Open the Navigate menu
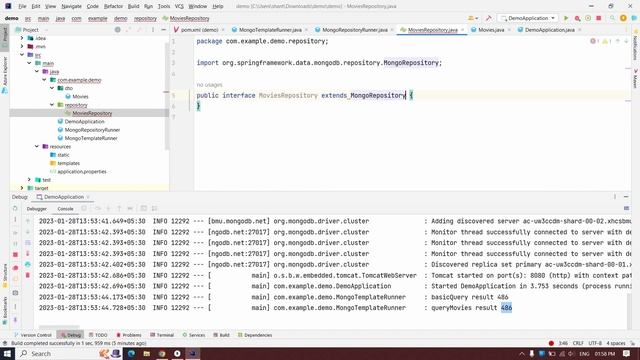The width and height of the screenshot is (640, 360). (x=71, y=6)
